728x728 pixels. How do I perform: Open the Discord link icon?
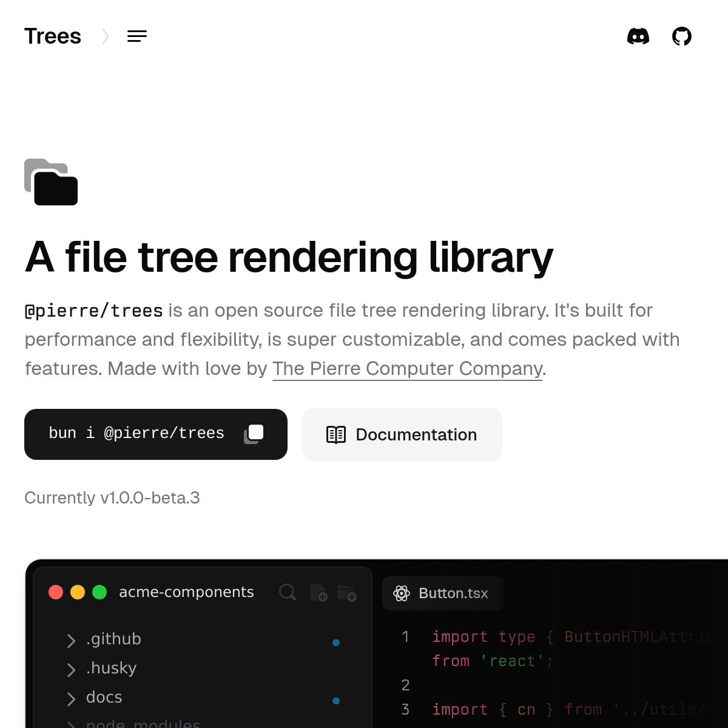coord(638,36)
